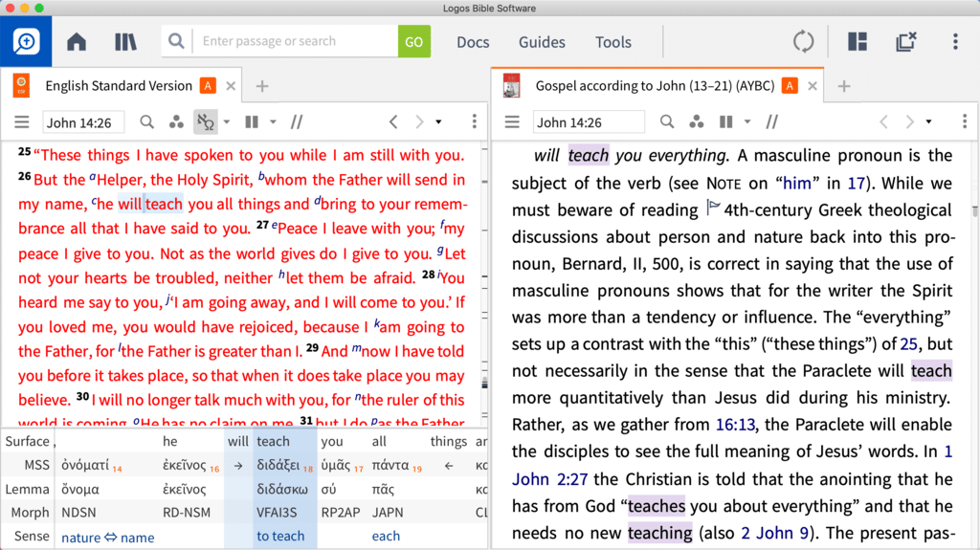Open the Logos app logo menu
The image size is (980, 550).
[26, 42]
